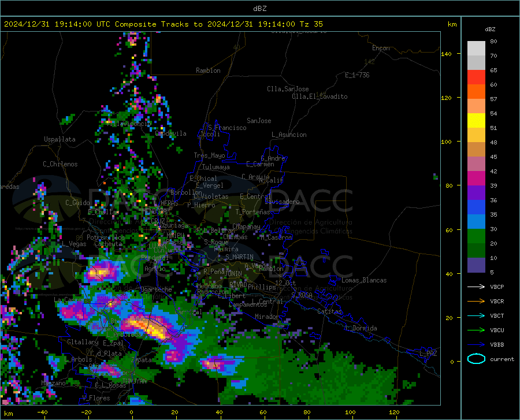520x420 pixels.
Task: Click the blue VBBB arrow legend icon
Action: 476,344
